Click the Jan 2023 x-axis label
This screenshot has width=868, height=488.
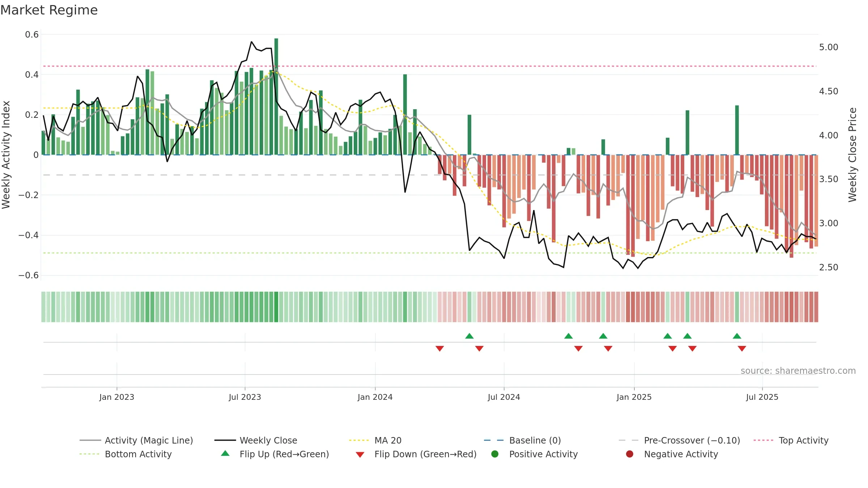pos(117,397)
